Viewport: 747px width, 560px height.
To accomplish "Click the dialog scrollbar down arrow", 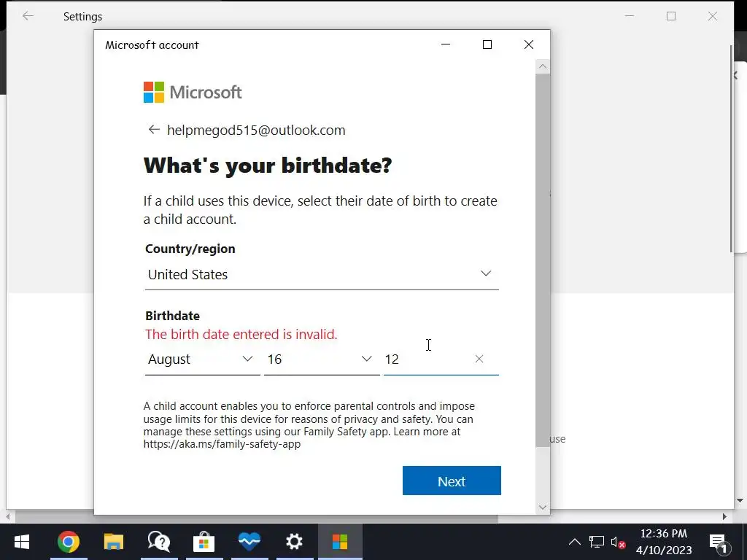I will click(543, 507).
